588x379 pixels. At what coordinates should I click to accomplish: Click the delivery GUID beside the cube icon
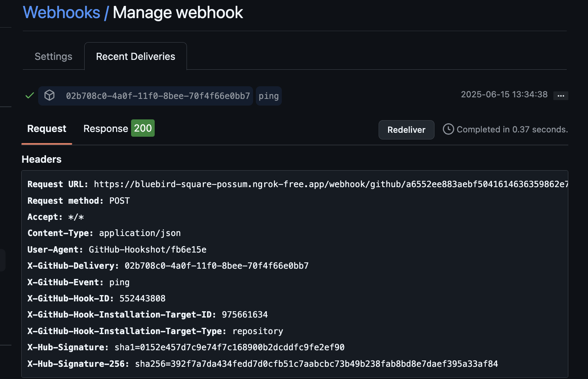[158, 96]
